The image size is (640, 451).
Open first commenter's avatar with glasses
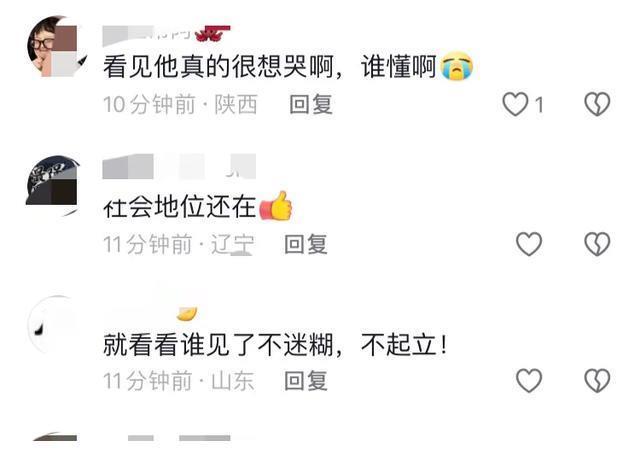[x=57, y=46]
